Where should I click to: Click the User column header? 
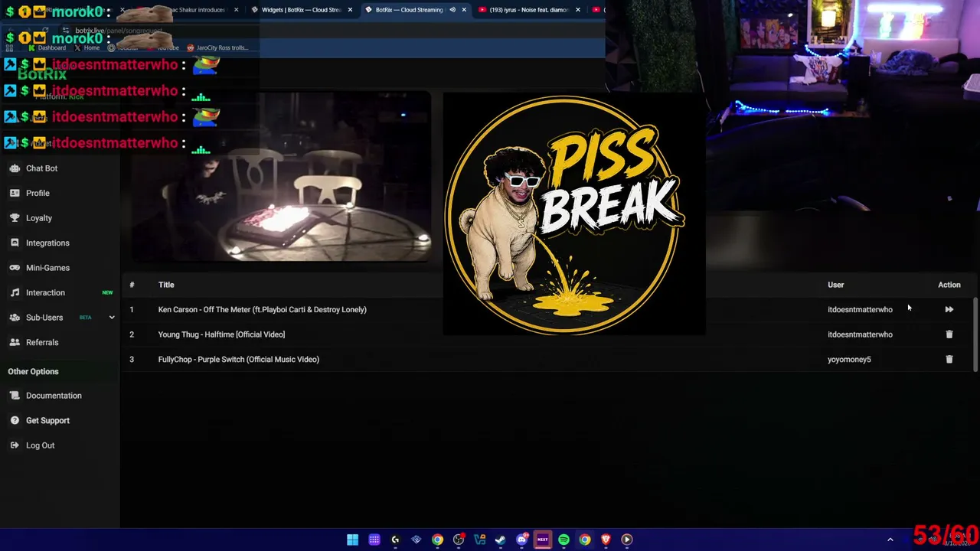coord(836,285)
